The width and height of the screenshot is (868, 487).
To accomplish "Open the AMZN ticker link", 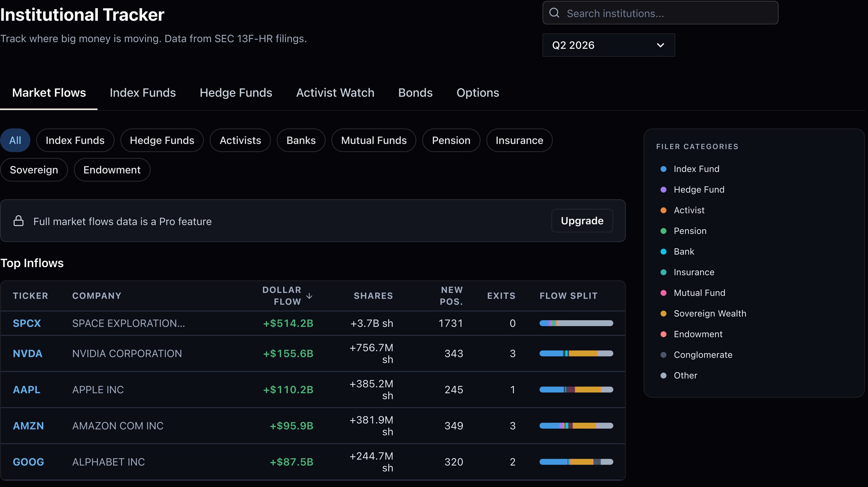I will pyautogui.click(x=28, y=426).
